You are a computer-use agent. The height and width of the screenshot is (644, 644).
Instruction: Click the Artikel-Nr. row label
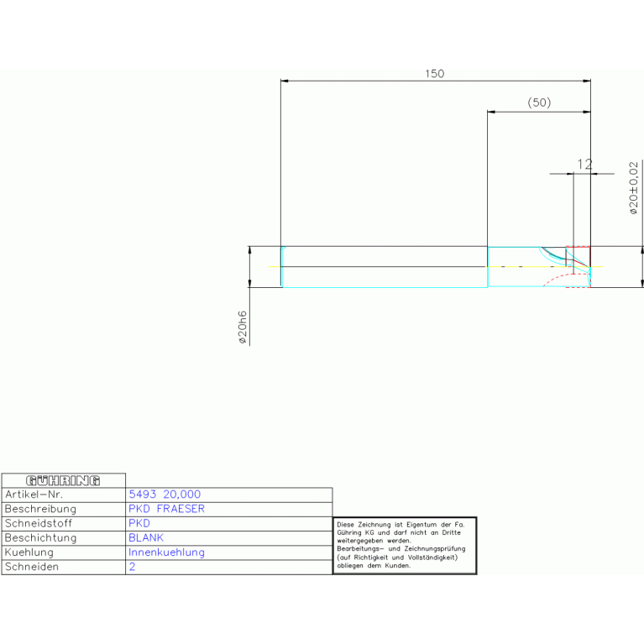[x=34, y=495]
